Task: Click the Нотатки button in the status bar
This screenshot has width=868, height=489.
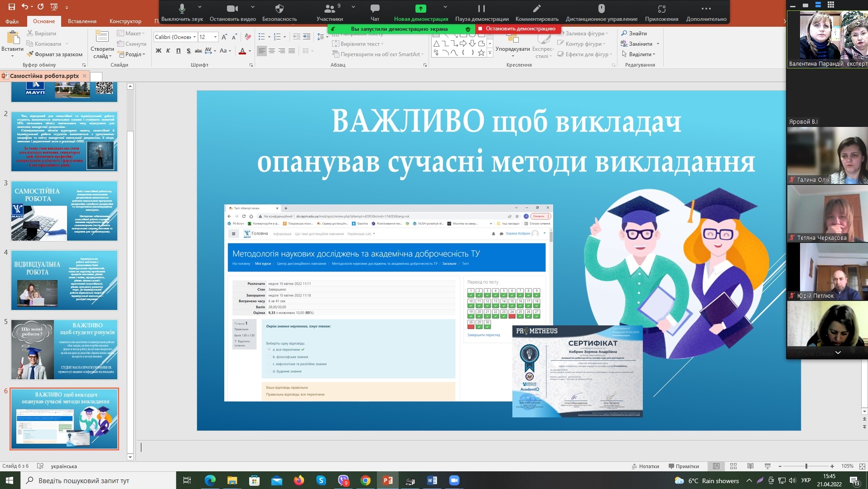Action: click(646, 466)
